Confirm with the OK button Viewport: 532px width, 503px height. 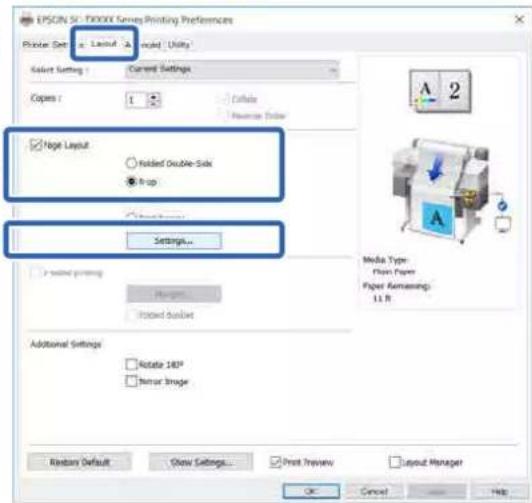311,491
